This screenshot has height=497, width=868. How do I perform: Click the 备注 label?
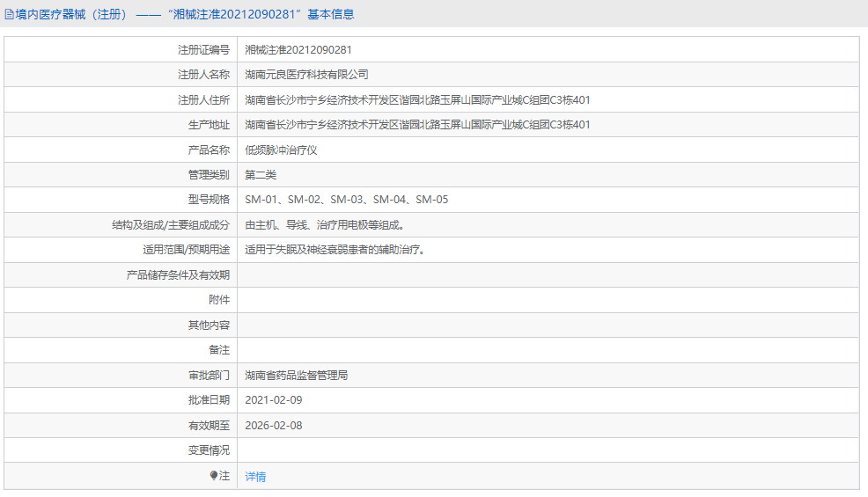[x=219, y=350]
